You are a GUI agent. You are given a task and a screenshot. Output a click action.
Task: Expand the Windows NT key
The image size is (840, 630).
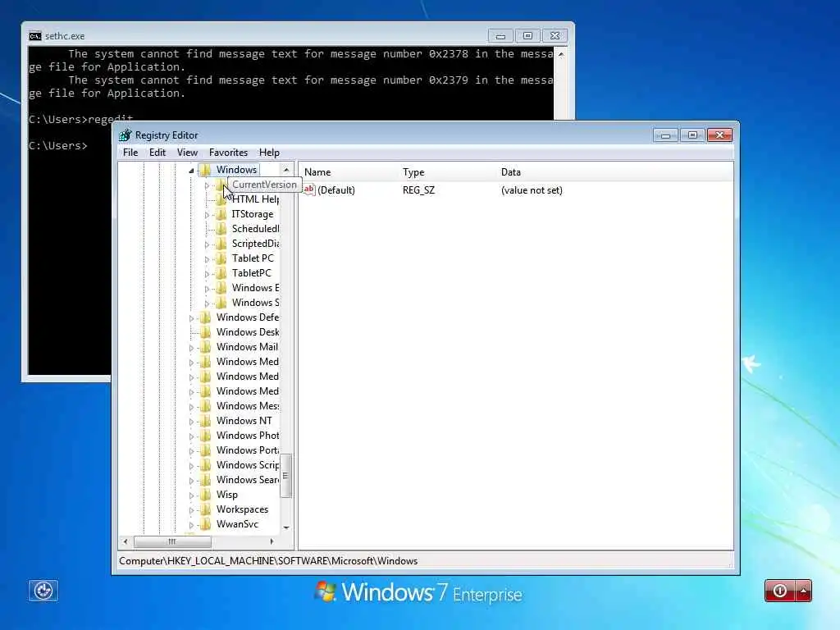pyautogui.click(x=191, y=422)
